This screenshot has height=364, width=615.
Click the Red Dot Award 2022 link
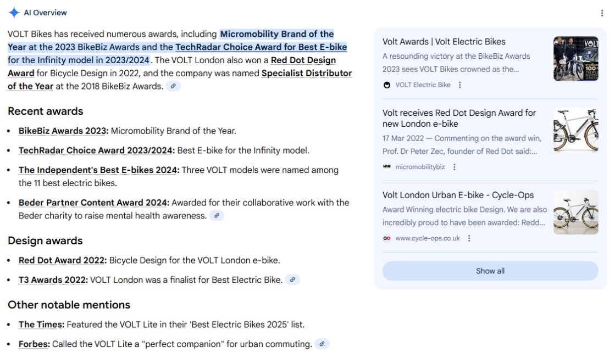pyautogui.click(x=63, y=260)
